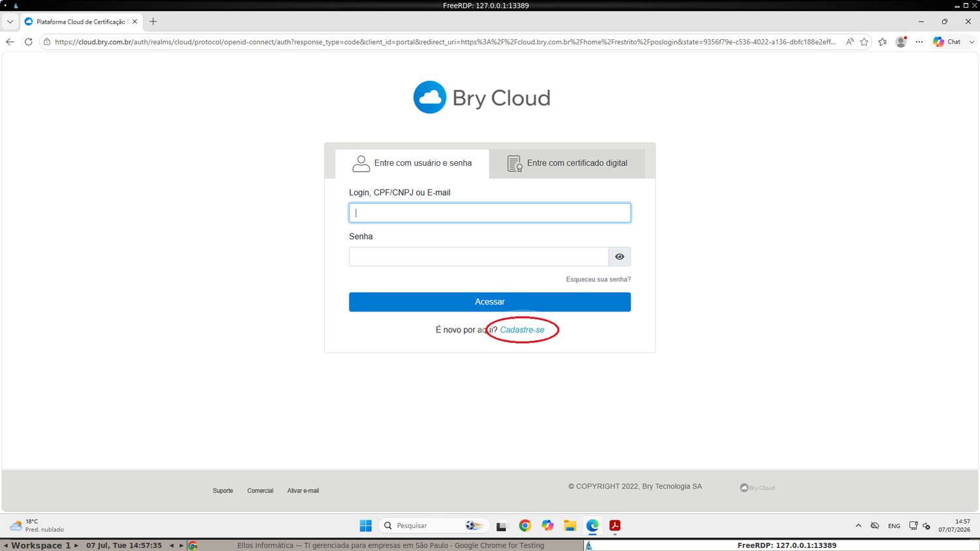Open the favorites list icon
The height and width of the screenshot is (551, 980).
pos(883,42)
